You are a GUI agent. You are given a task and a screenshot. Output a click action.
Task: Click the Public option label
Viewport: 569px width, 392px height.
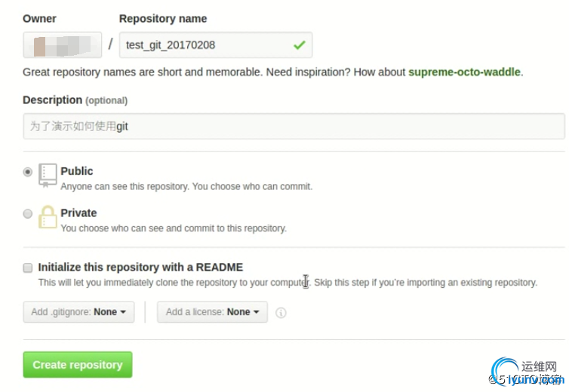coord(76,171)
